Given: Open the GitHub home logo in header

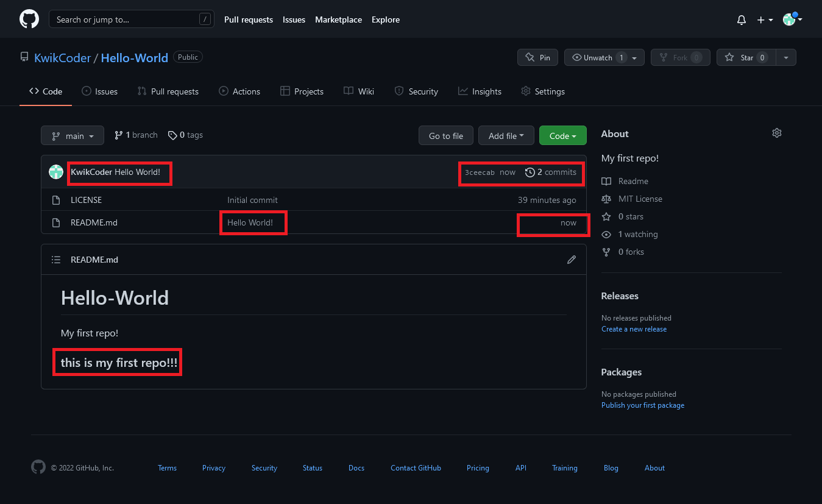Looking at the screenshot, I should tap(29, 20).
